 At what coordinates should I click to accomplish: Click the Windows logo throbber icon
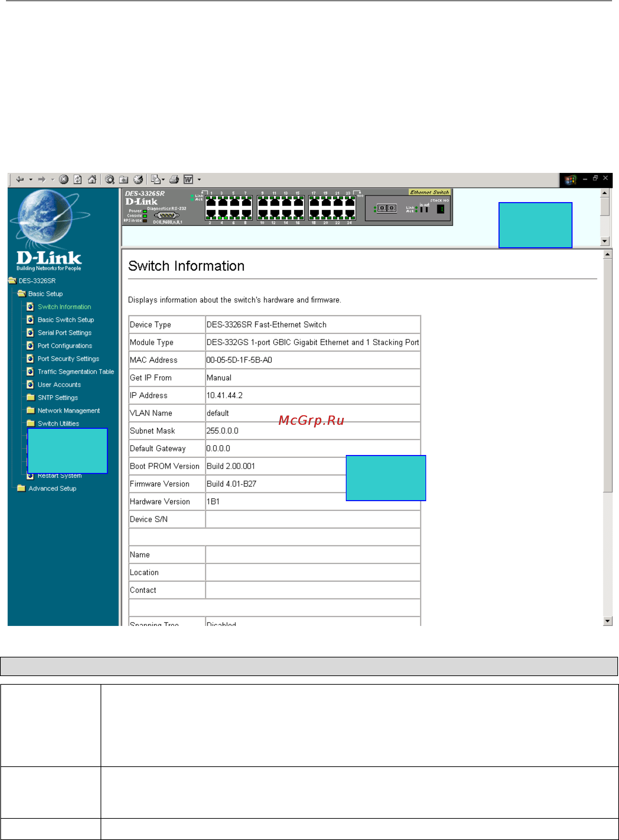pos(570,180)
